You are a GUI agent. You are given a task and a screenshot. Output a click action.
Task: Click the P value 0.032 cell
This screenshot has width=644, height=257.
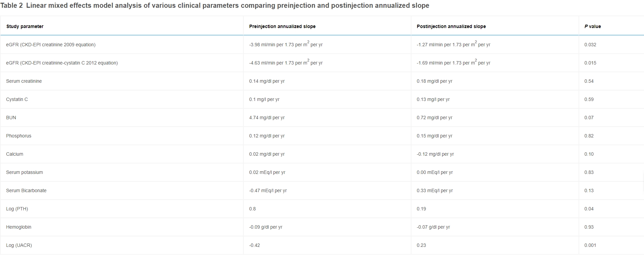pos(590,45)
